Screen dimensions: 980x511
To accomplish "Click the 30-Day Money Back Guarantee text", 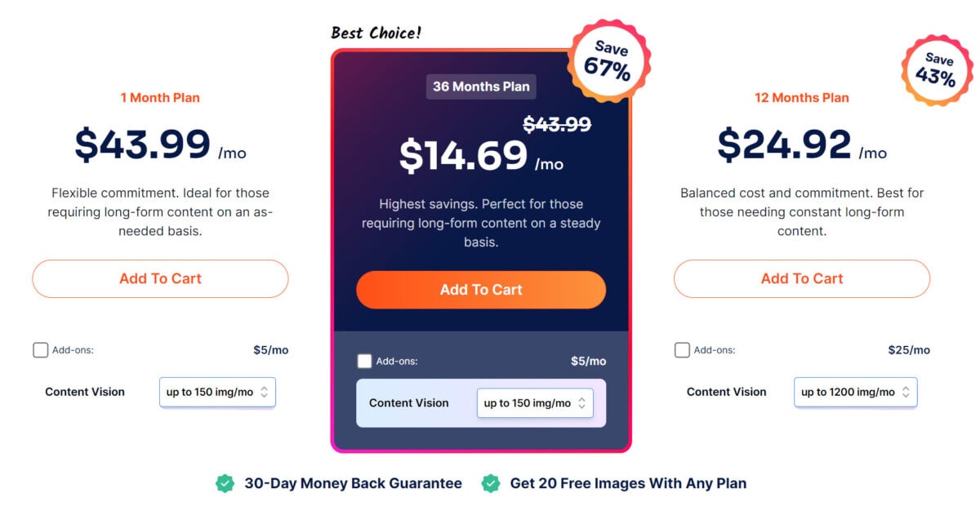I will pos(353,483).
